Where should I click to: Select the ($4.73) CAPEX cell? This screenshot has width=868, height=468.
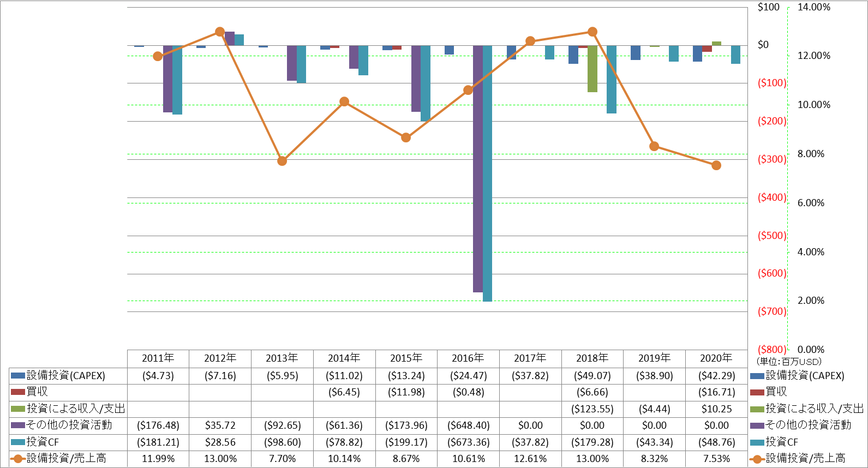[x=158, y=376]
